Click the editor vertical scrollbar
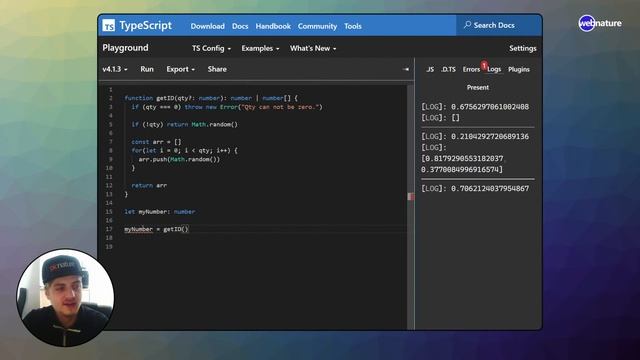Image resolution: width=640 pixels, height=360 pixels. pyautogui.click(x=411, y=206)
